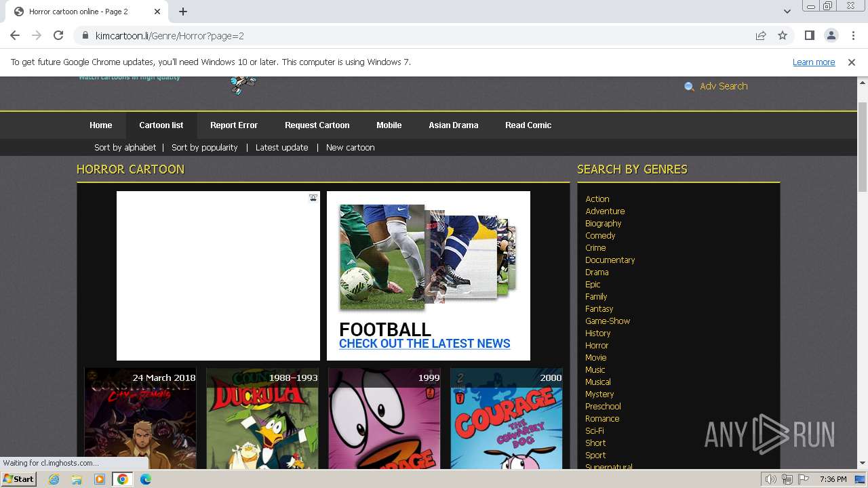
Task: Select Latest update sorting
Action: 282,147
